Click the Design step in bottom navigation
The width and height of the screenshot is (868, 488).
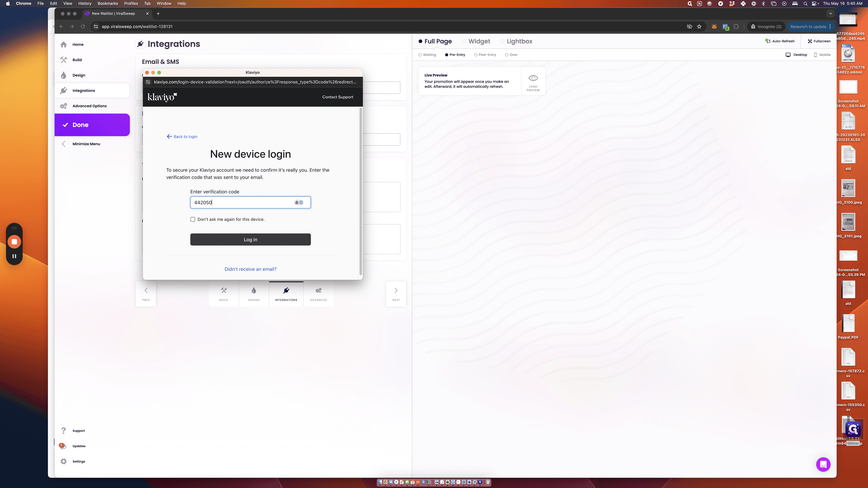(x=254, y=294)
